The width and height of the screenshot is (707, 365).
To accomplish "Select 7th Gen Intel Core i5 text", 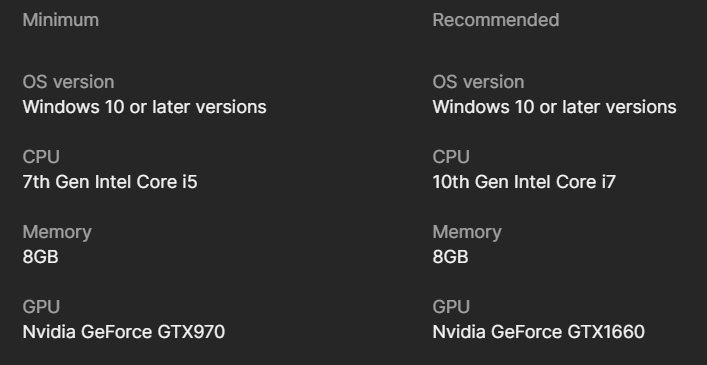I will tap(110, 182).
